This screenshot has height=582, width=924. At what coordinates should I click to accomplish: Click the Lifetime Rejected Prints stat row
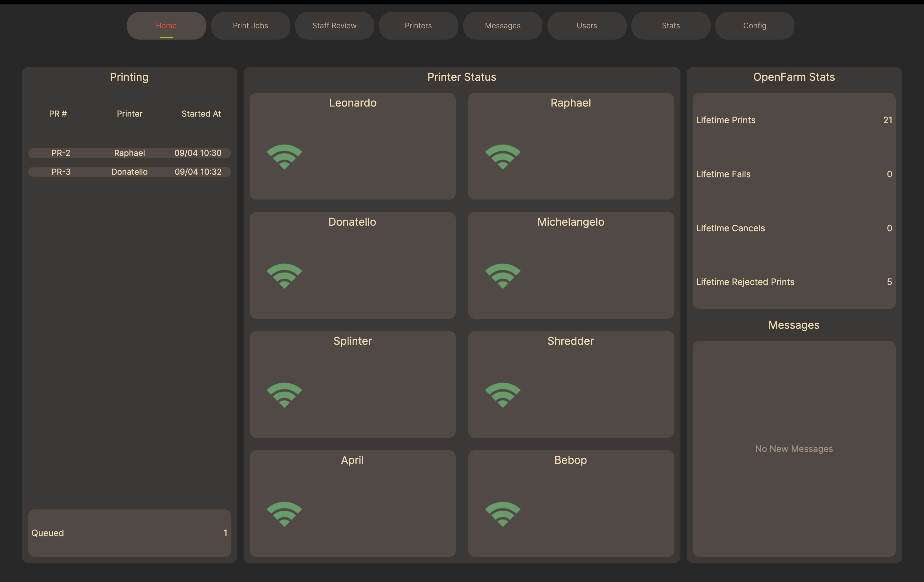(794, 282)
